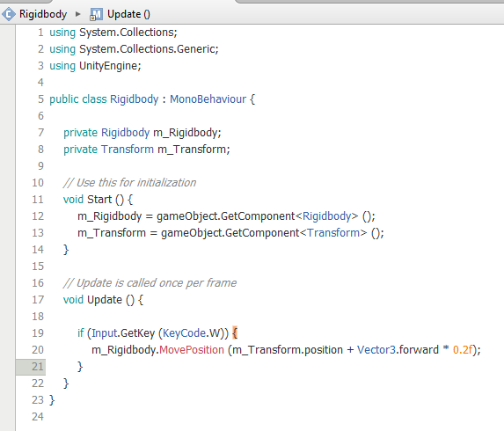Click the comment 'Update is called once per frame'
Image resolution: width=504 pixels, height=431 pixels.
pos(150,283)
